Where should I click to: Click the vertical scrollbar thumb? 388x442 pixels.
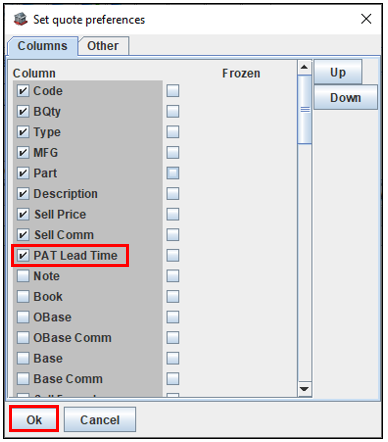(x=304, y=109)
